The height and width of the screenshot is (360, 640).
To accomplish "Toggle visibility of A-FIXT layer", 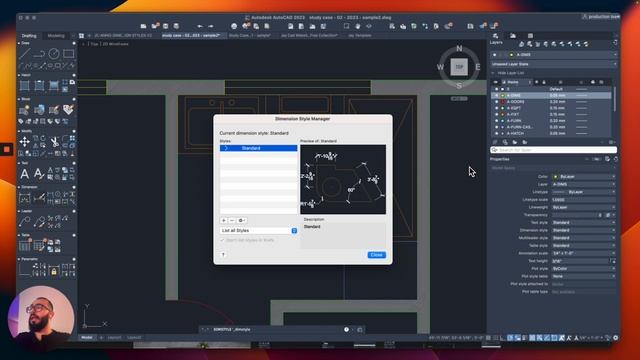I will point(496,115).
